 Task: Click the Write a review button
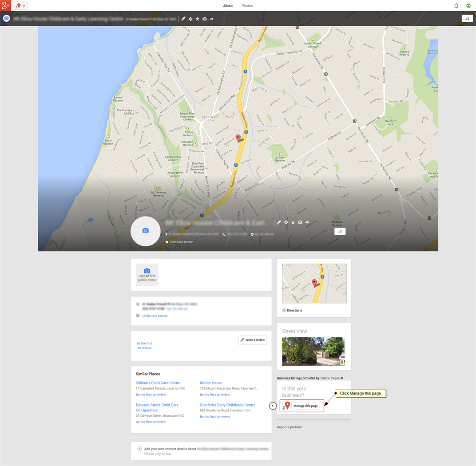coord(252,340)
